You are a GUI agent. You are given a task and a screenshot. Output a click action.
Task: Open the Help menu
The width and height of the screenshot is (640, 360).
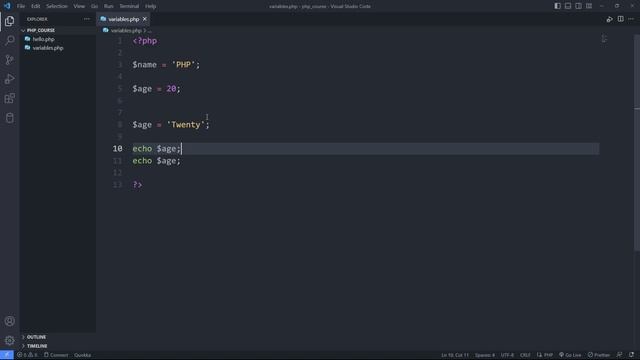click(151, 6)
